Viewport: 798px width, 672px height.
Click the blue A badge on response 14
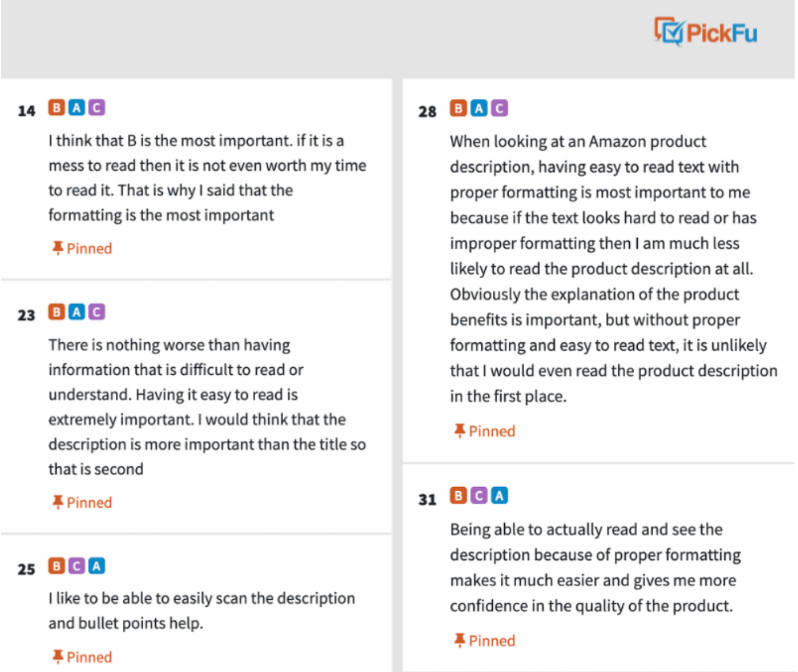click(77, 107)
